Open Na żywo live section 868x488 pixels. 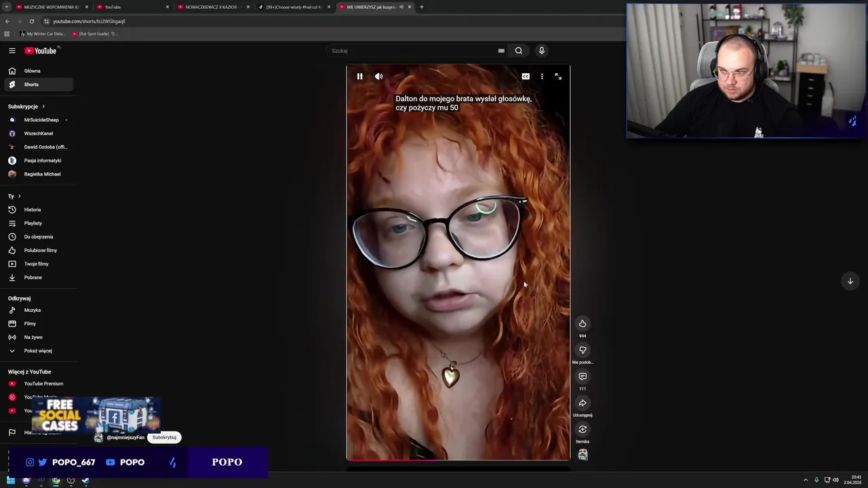[38, 337]
